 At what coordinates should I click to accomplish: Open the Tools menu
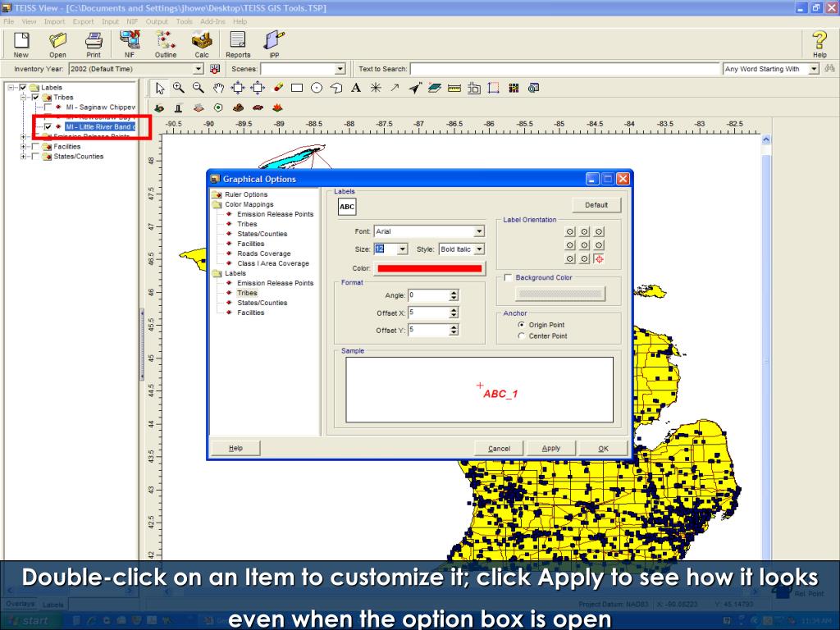tap(184, 22)
